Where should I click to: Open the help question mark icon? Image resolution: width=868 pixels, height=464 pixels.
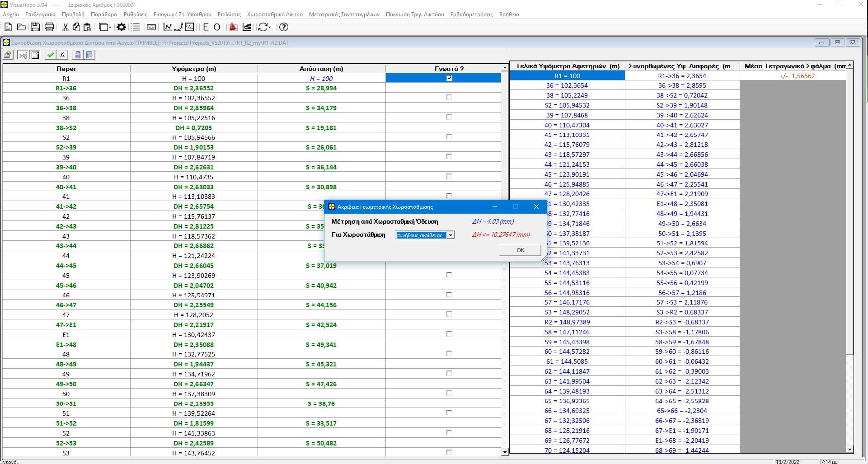click(283, 27)
